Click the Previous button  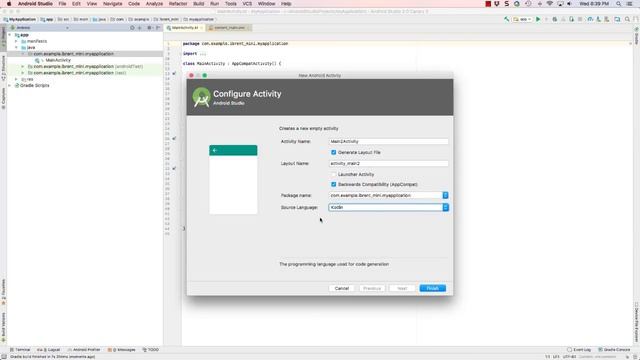372,288
